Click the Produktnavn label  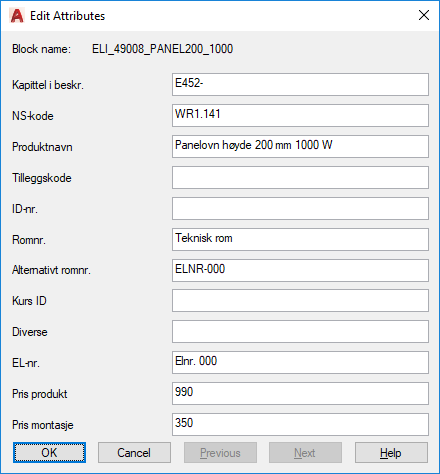[x=42, y=147]
